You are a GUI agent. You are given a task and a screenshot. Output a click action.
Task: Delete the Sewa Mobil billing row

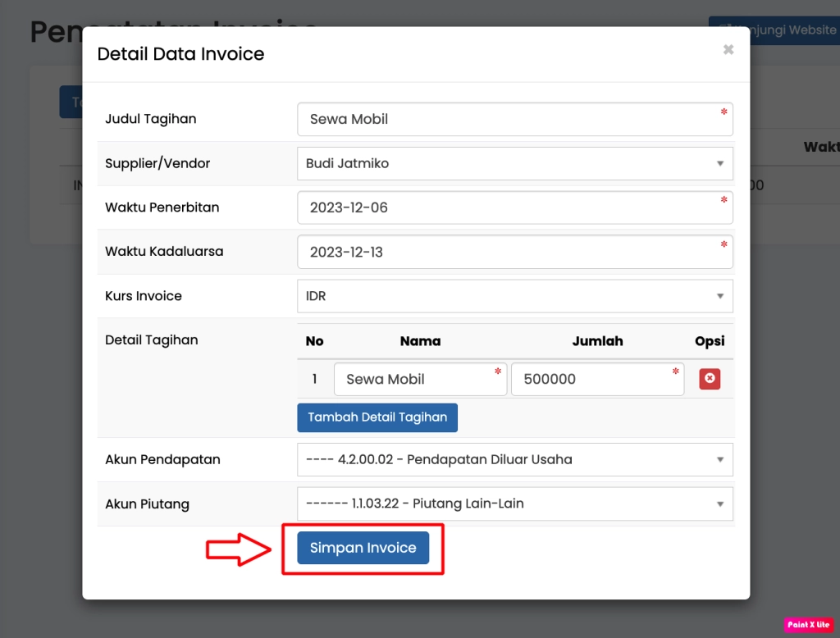710,379
